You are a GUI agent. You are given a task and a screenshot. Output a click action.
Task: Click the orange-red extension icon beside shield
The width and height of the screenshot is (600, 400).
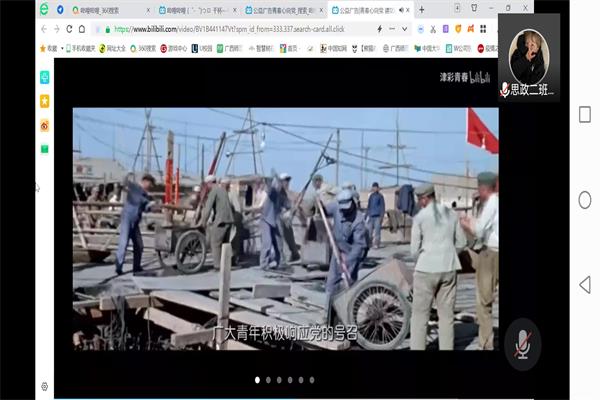[x=471, y=29]
